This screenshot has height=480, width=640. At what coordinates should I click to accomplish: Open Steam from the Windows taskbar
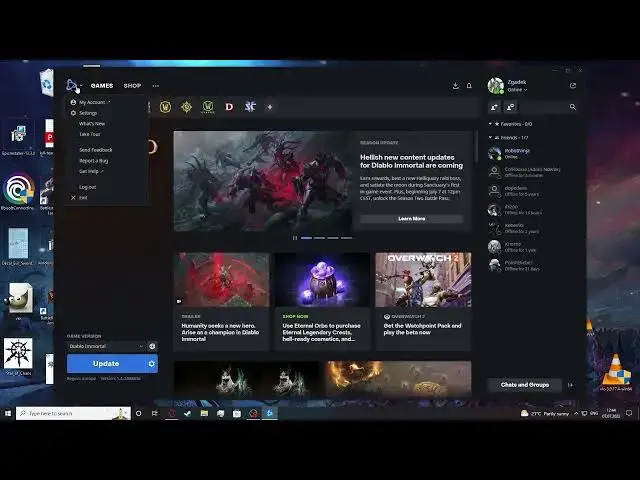(187, 413)
